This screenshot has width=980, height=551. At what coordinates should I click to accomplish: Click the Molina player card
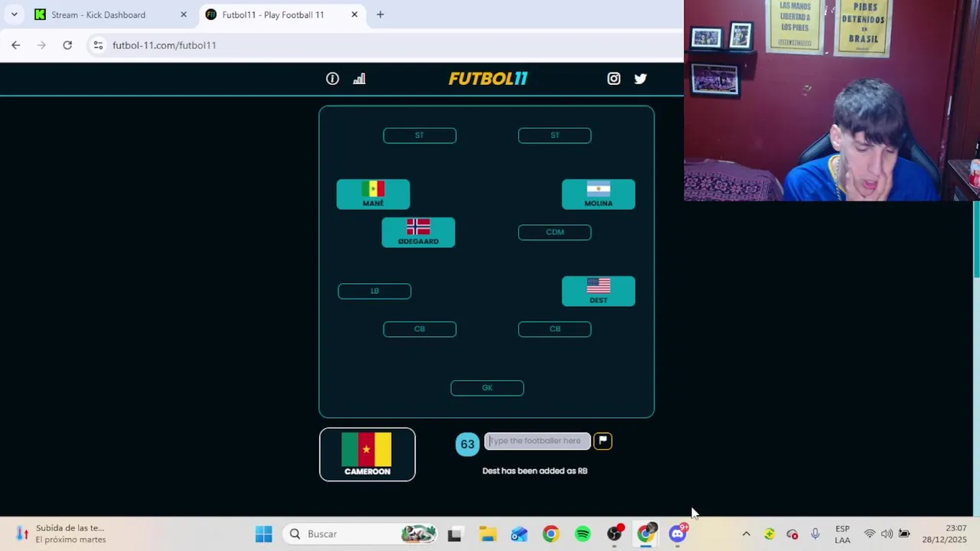(x=598, y=194)
